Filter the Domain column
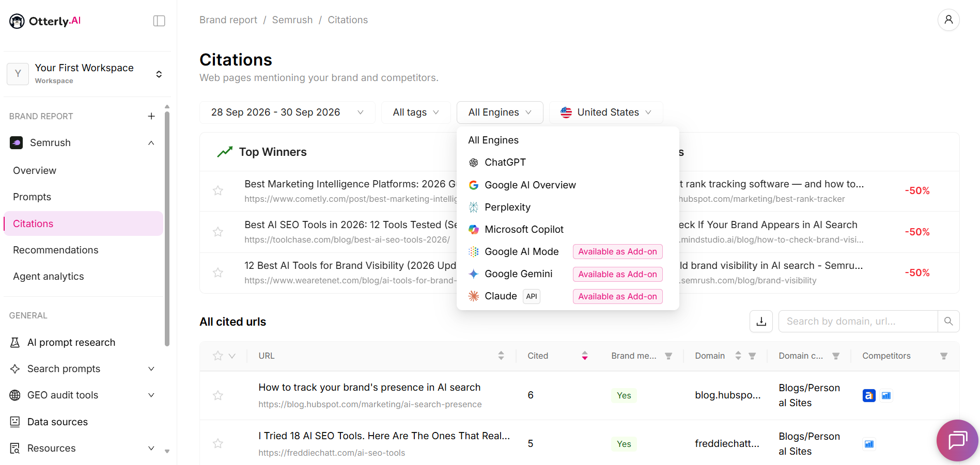The height and width of the screenshot is (465, 980). [752, 356]
